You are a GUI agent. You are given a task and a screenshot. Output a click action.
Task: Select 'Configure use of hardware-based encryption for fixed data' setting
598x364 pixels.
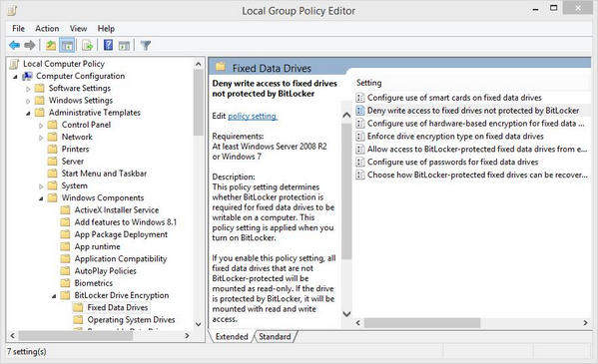click(475, 124)
